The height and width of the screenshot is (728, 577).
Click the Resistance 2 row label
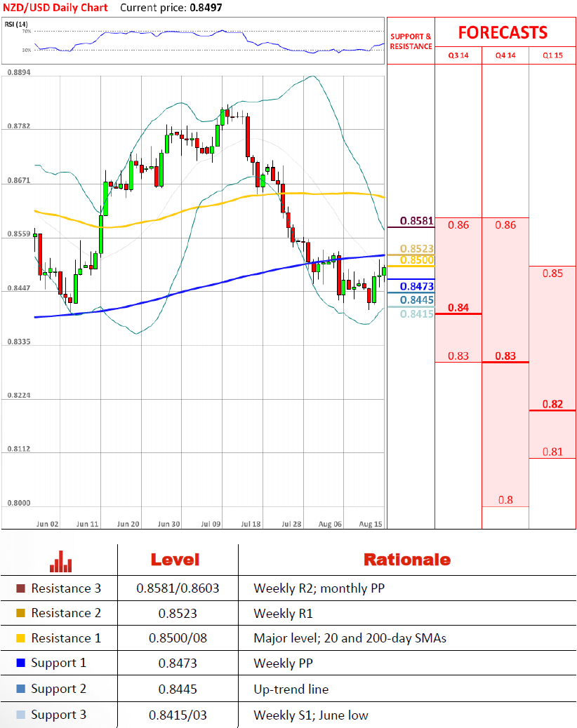(66, 613)
